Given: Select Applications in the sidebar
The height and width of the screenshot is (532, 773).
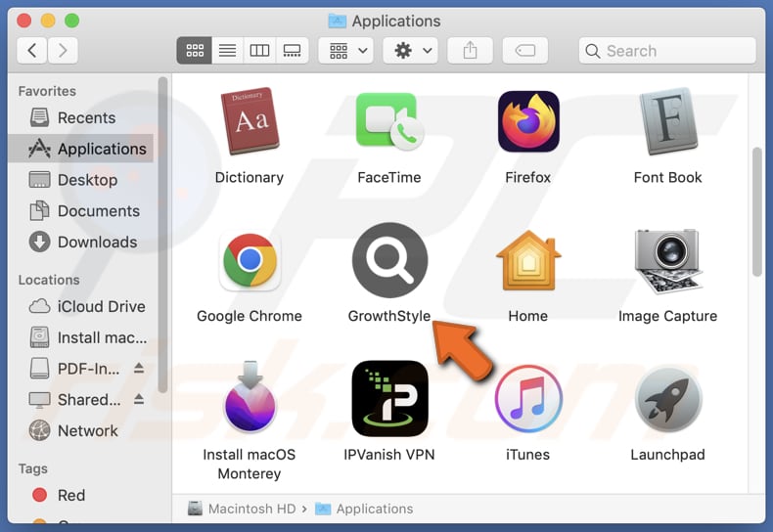Looking at the screenshot, I should [82, 149].
